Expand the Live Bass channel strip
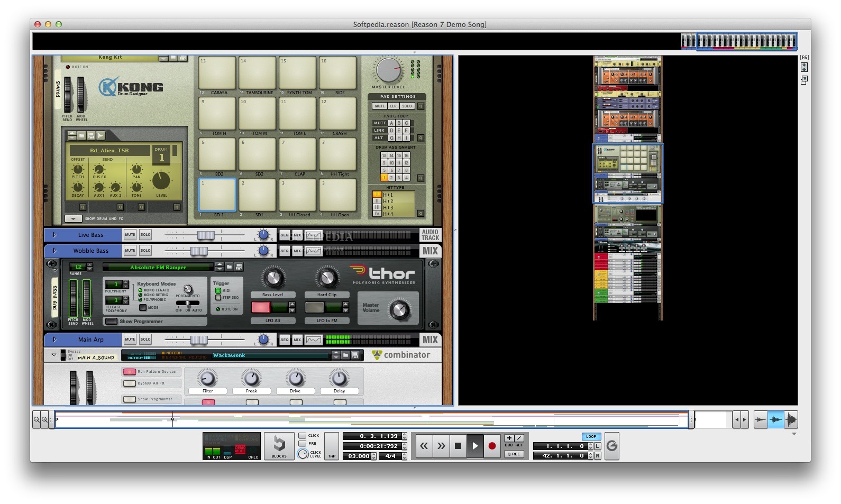 point(54,235)
